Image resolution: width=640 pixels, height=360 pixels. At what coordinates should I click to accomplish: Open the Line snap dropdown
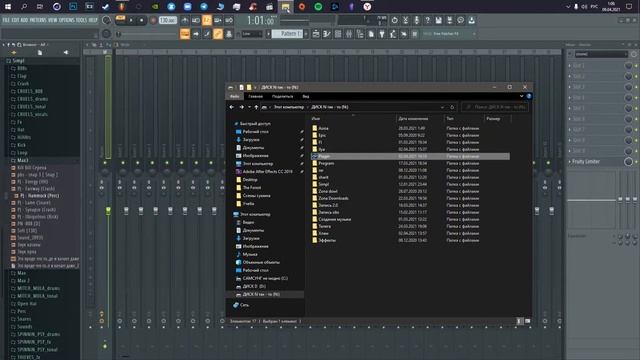[251, 34]
